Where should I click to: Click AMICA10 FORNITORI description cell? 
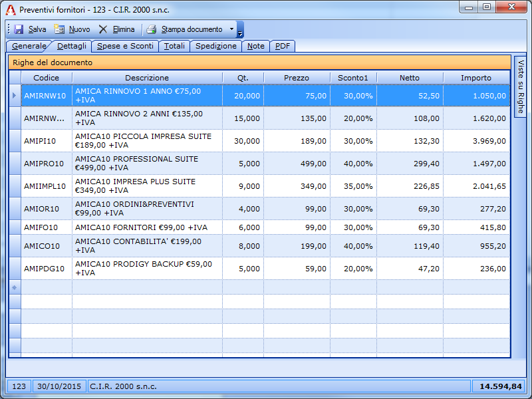coord(147,227)
